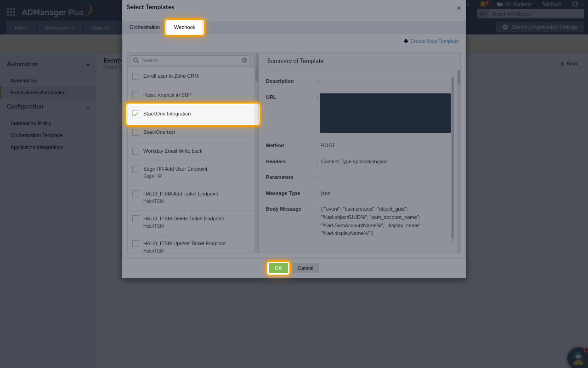588x368 pixels.
Task: Confirm selection with the OK button
Action: coord(278,268)
